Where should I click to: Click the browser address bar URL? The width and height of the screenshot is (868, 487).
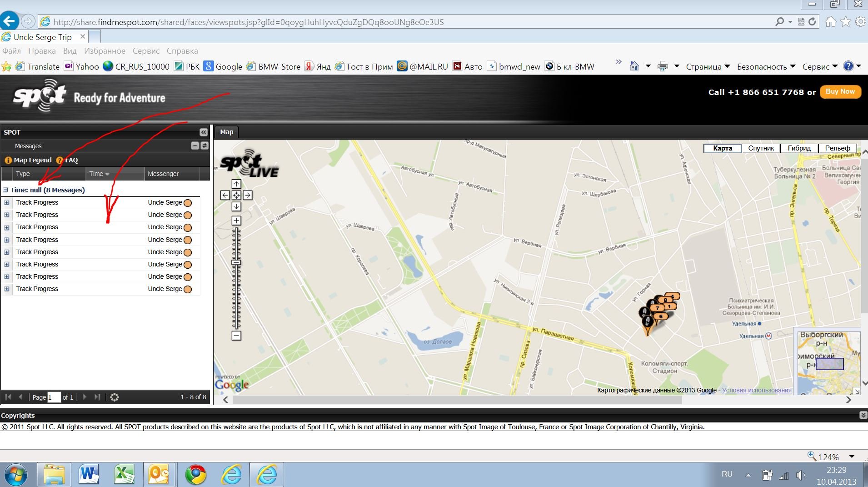click(248, 22)
